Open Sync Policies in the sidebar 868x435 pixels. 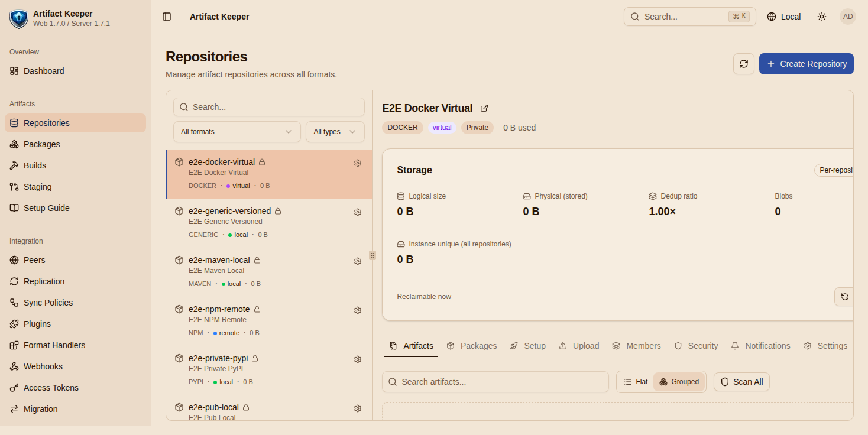click(x=75, y=303)
